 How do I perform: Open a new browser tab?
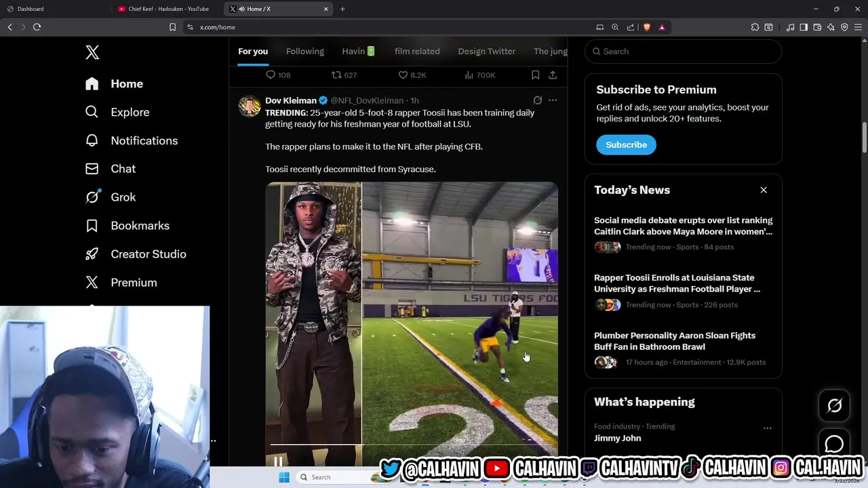tap(342, 9)
